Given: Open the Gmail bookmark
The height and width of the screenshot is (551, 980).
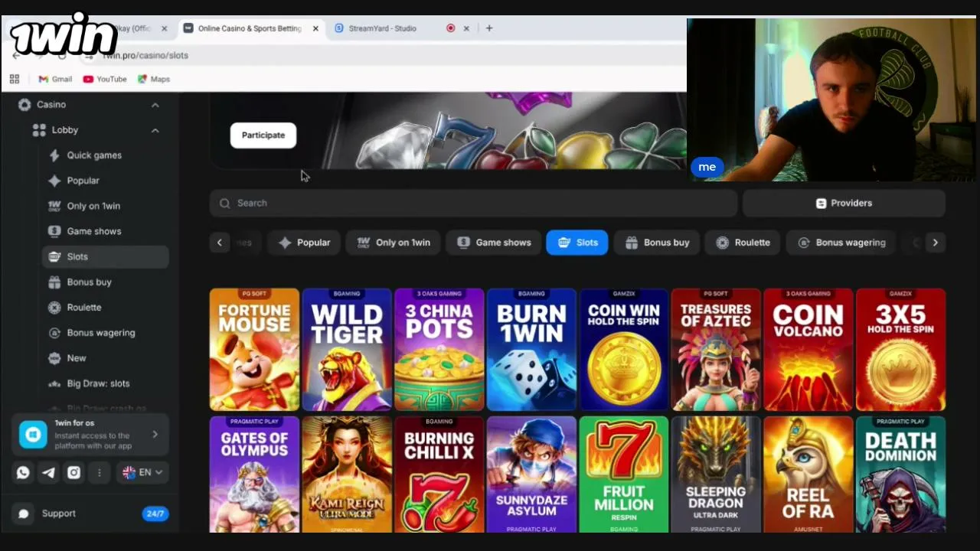Looking at the screenshot, I should (55, 79).
